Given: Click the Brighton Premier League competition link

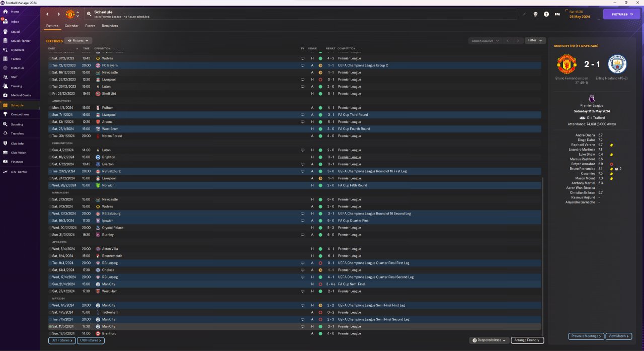Looking at the screenshot, I should click(x=350, y=157).
